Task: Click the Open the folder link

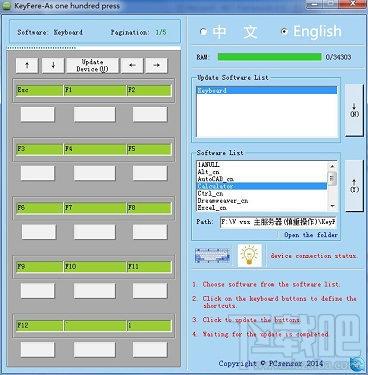Action: pyautogui.click(x=311, y=235)
